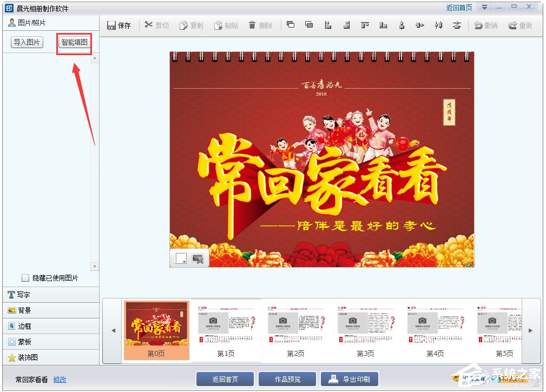Click the remove-photo icon on the canvas

(198, 258)
